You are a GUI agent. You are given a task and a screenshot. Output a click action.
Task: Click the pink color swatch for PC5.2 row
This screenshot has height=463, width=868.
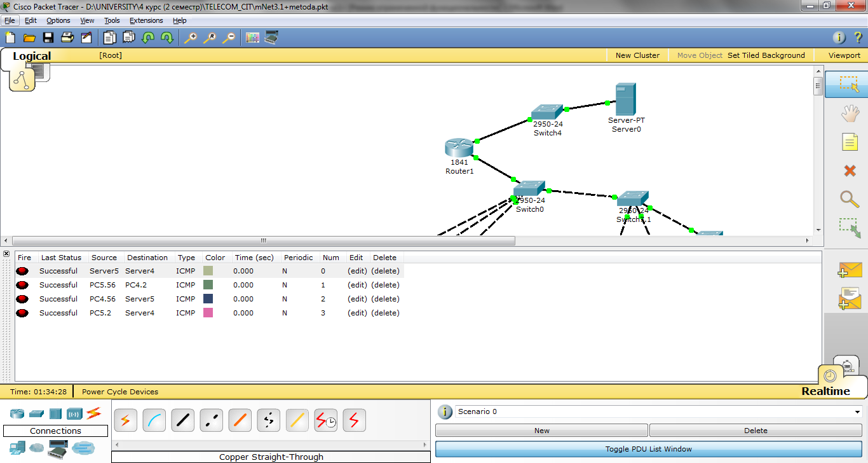pos(208,313)
